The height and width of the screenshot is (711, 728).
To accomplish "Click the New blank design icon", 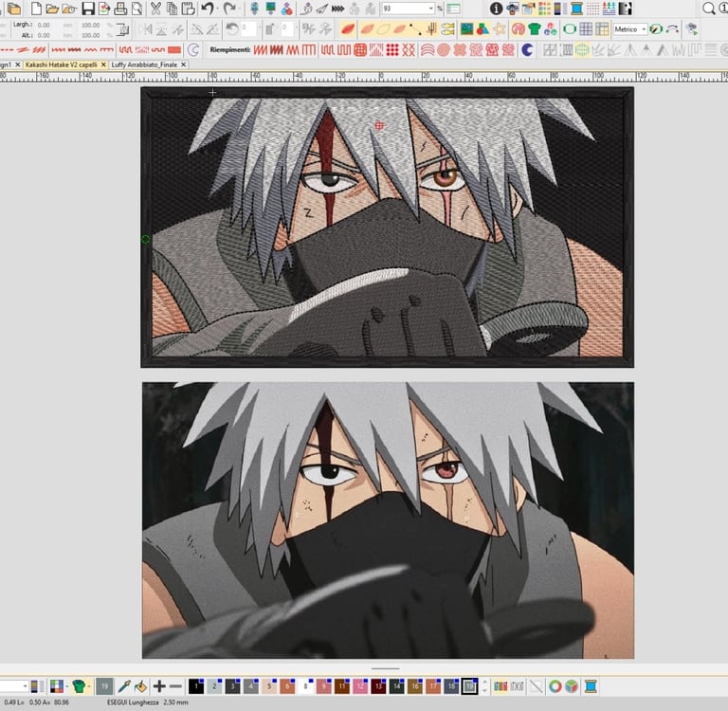I will (36, 9).
